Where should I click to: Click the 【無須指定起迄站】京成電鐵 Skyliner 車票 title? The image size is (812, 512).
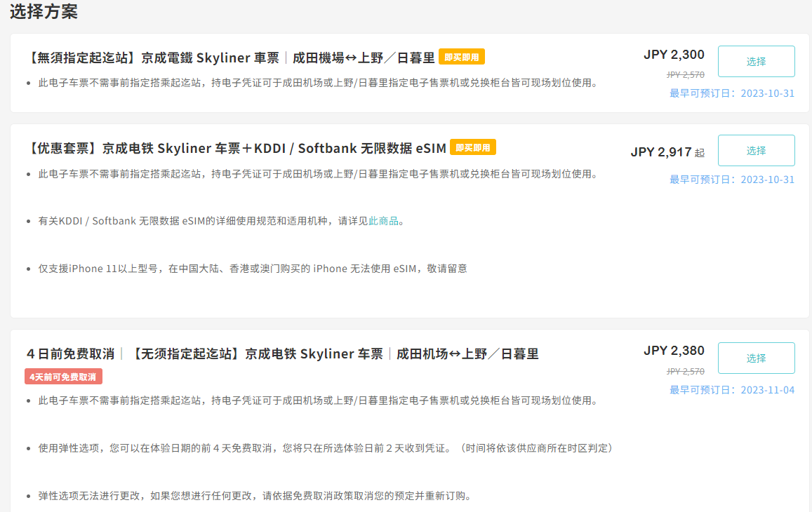pos(230,58)
